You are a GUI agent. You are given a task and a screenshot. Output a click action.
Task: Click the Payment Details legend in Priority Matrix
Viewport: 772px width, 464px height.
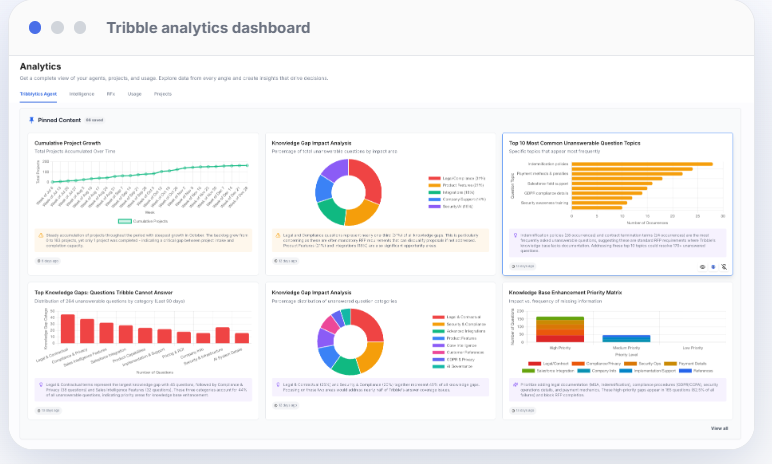click(x=685, y=364)
